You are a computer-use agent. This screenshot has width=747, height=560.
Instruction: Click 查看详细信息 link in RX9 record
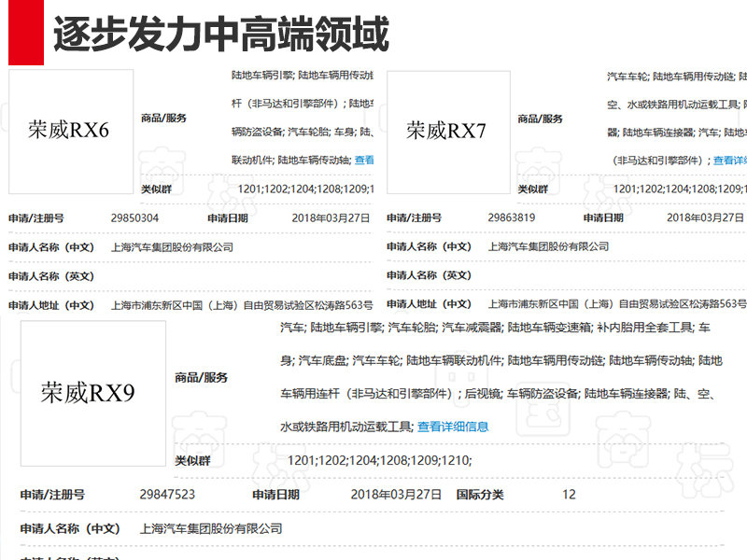pos(453,427)
